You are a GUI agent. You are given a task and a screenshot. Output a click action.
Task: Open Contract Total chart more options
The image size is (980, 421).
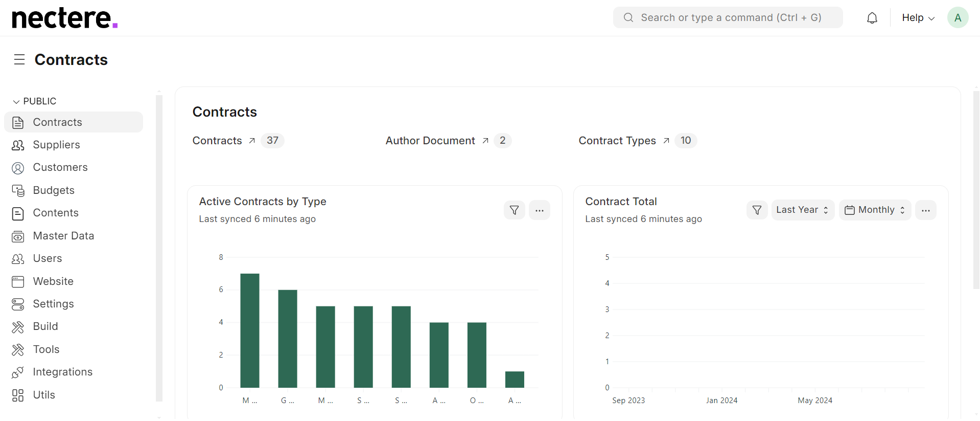926,210
